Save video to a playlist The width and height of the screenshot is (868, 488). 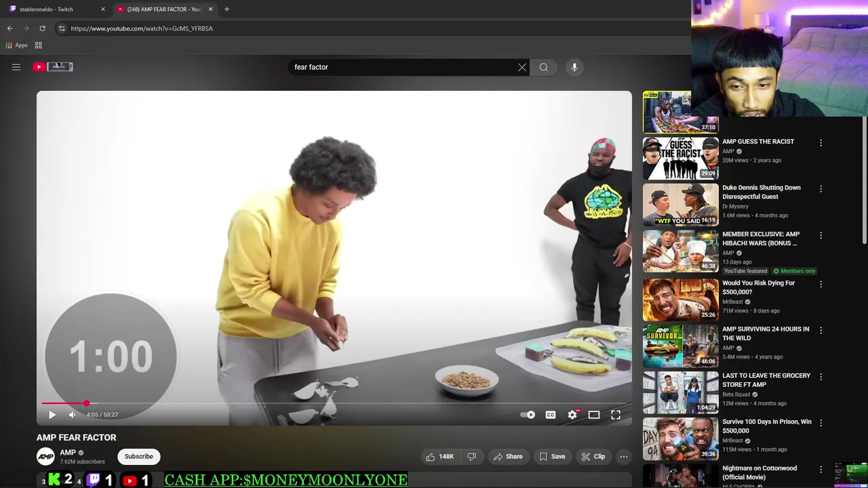(552, 457)
